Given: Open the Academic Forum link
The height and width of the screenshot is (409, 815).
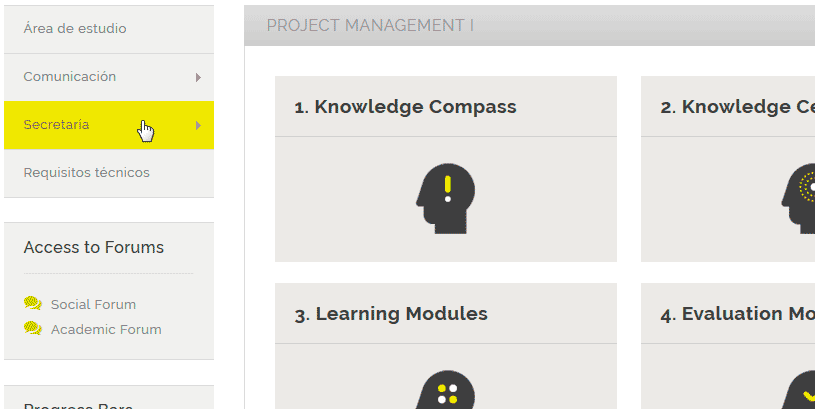Looking at the screenshot, I should 106,329.
